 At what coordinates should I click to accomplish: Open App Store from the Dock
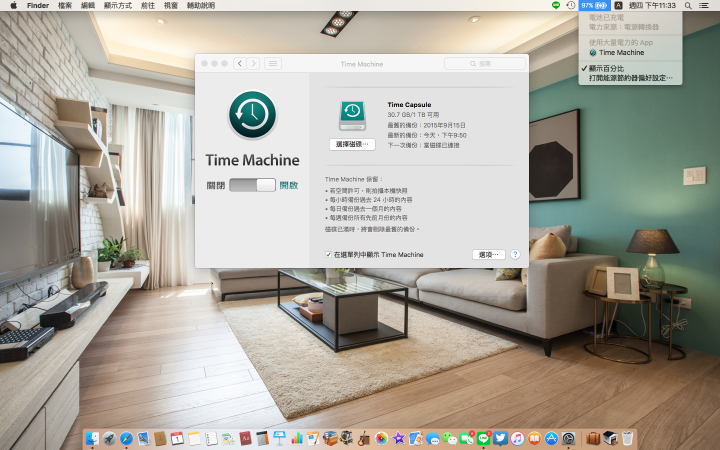coord(551,439)
